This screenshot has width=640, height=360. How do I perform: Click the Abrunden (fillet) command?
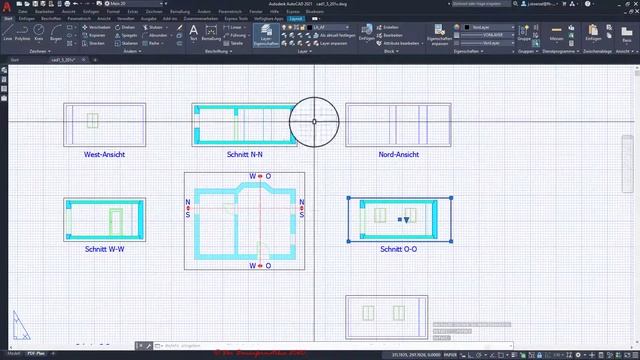click(154, 36)
